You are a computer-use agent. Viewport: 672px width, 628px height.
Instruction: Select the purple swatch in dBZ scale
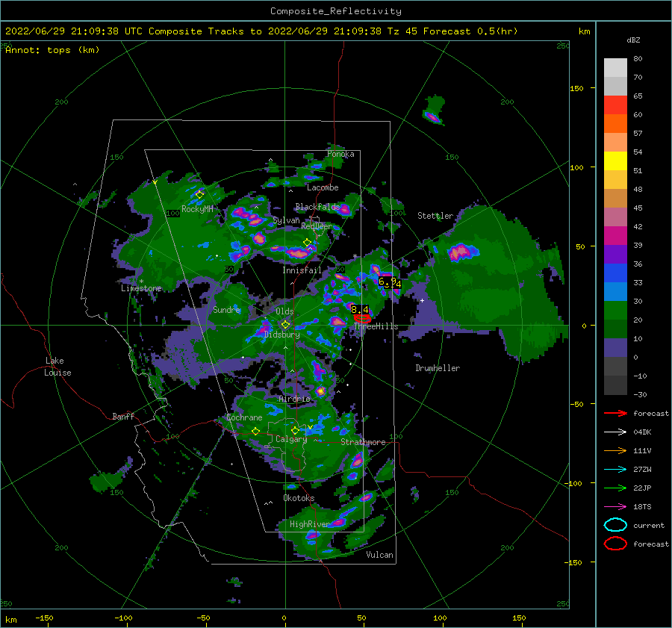pyautogui.click(x=615, y=254)
